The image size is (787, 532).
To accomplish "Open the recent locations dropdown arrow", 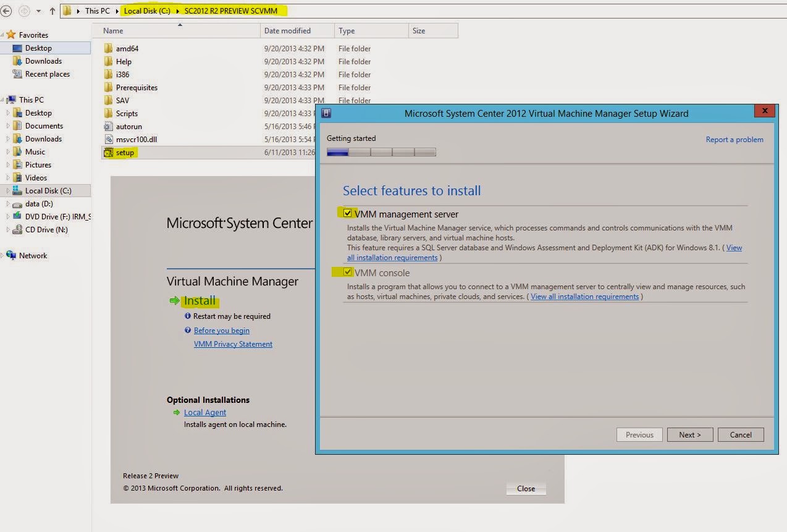I will pyautogui.click(x=38, y=11).
